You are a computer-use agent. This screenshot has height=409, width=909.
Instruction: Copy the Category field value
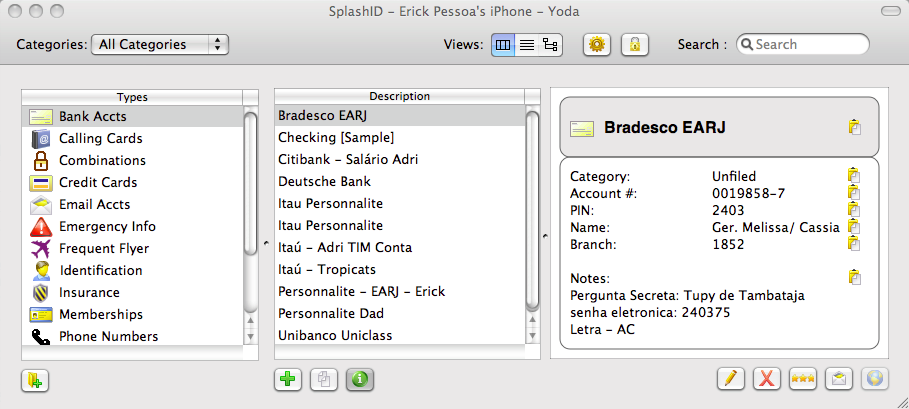point(854,176)
